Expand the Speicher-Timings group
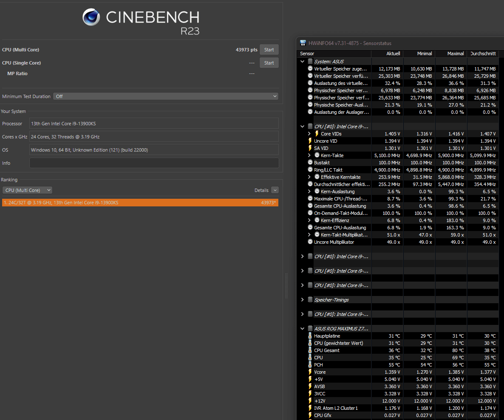The height and width of the screenshot is (420, 504). click(302, 299)
